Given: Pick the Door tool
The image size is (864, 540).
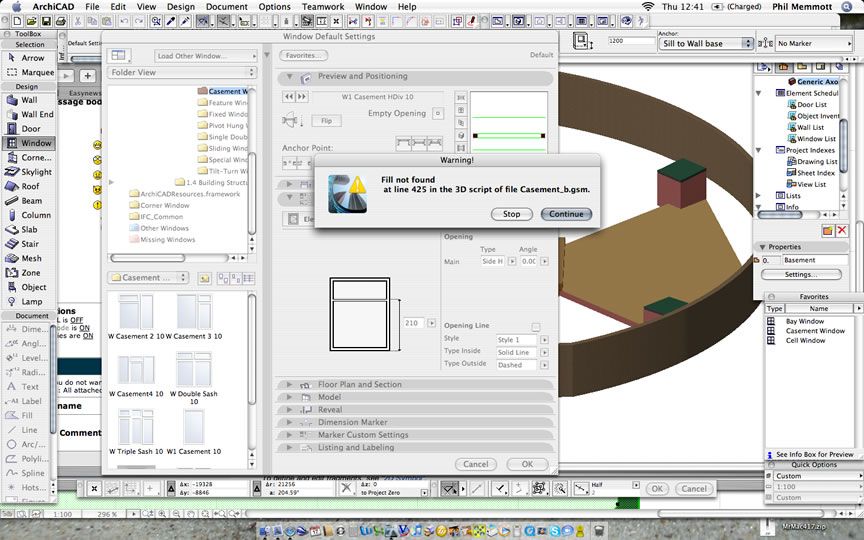Looking at the screenshot, I should tap(28, 129).
